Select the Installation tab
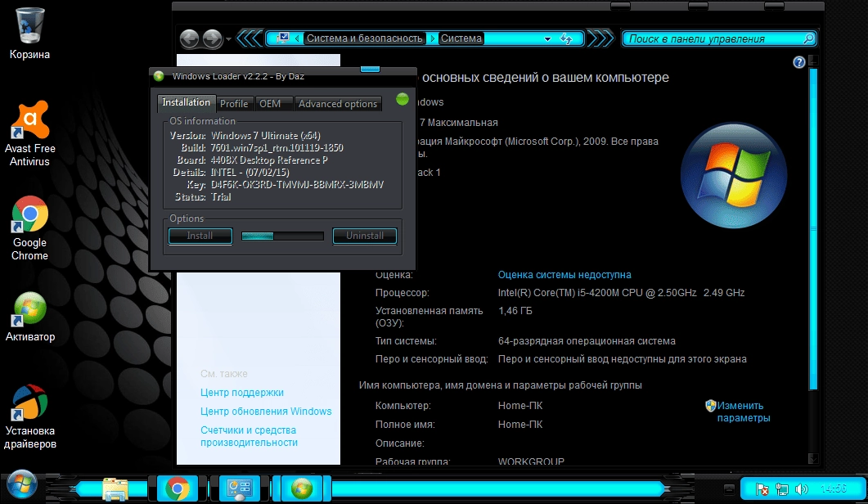Image resolution: width=868 pixels, height=504 pixels. 186,102
